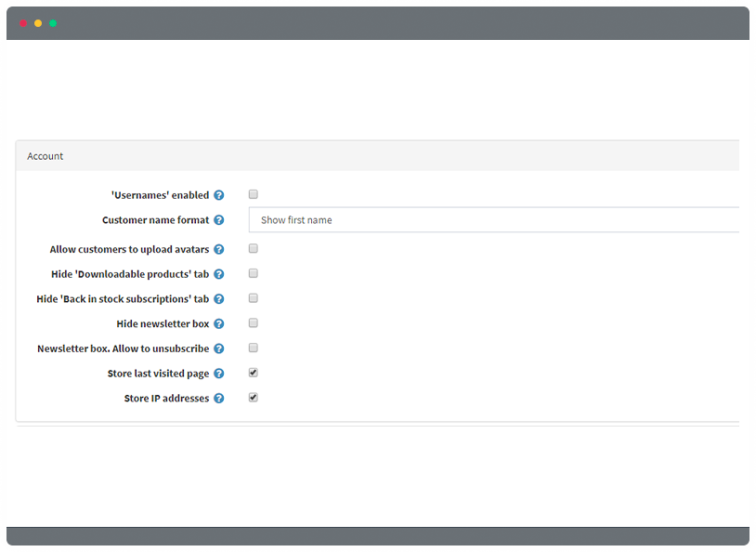The image size is (756, 552).
Task: Click the Store IP addresses label
Action: click(167, 399)
